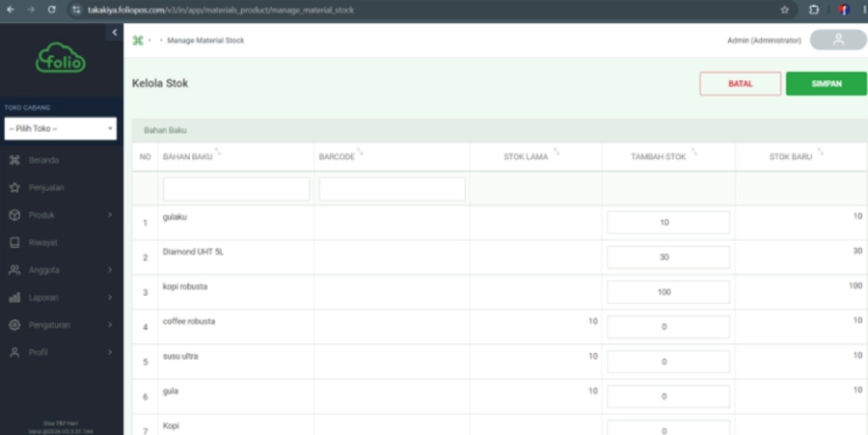The image size is (868, 435).
Task: Click the Pengaturan gear icon
Action: tap(14, 325)
